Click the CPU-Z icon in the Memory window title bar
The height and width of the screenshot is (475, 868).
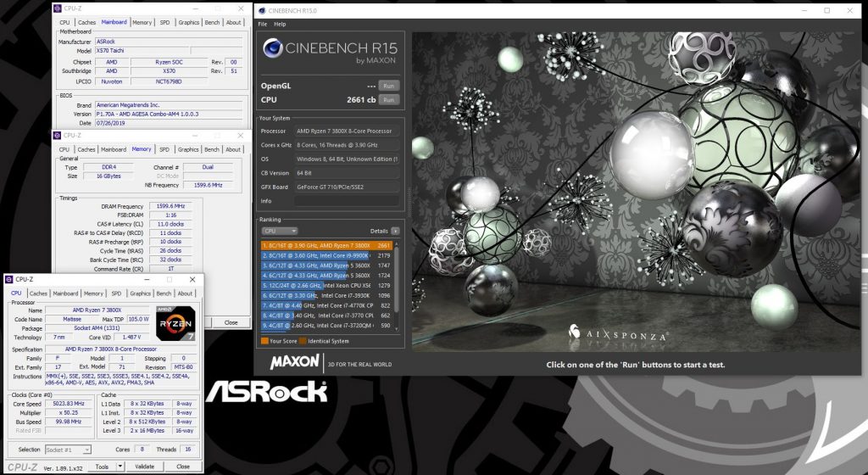57,135
